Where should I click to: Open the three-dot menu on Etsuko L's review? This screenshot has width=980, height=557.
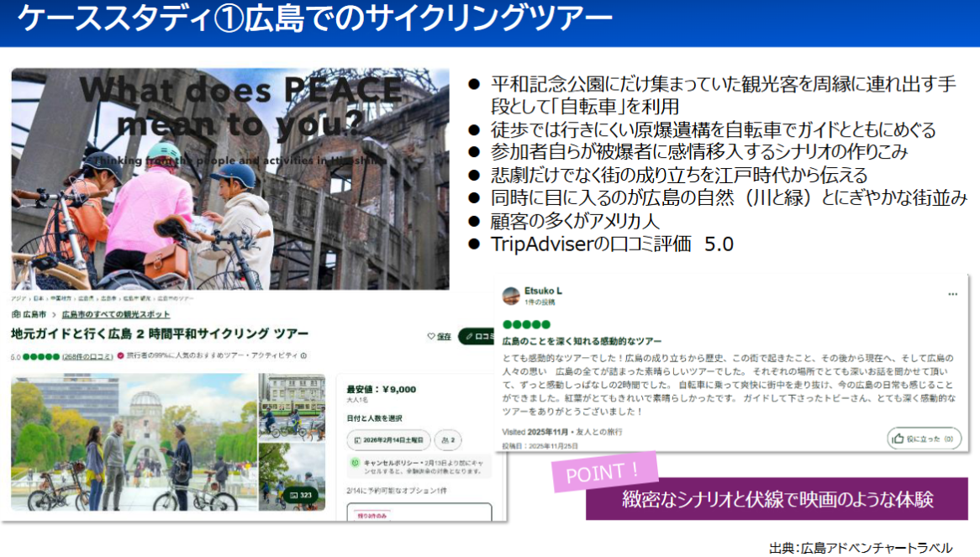tap(952, 295)
